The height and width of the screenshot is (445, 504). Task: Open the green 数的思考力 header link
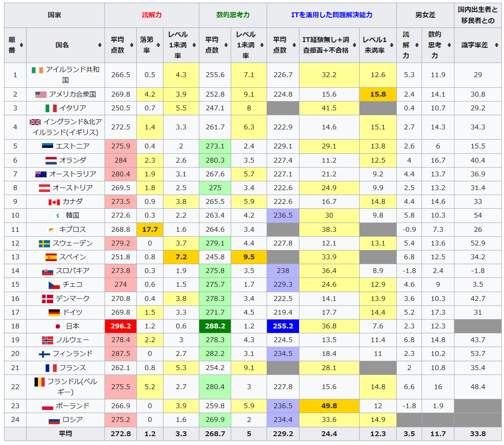[233, 15]
